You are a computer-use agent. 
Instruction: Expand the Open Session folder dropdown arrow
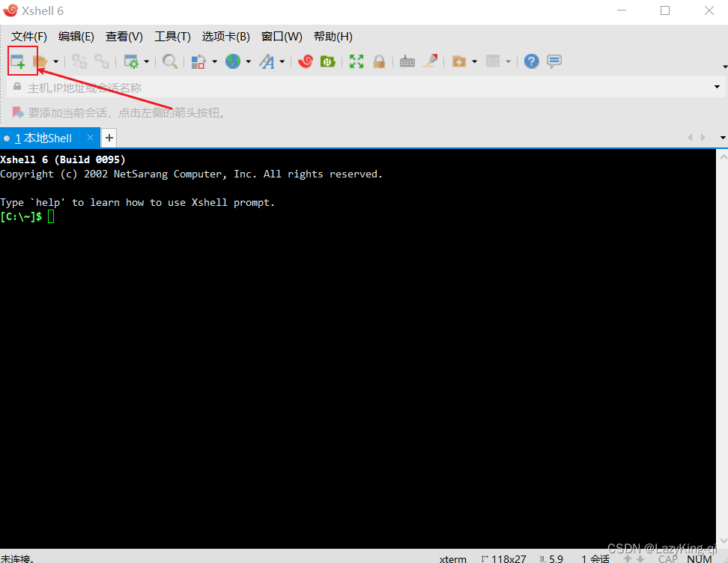coord(55,61)
